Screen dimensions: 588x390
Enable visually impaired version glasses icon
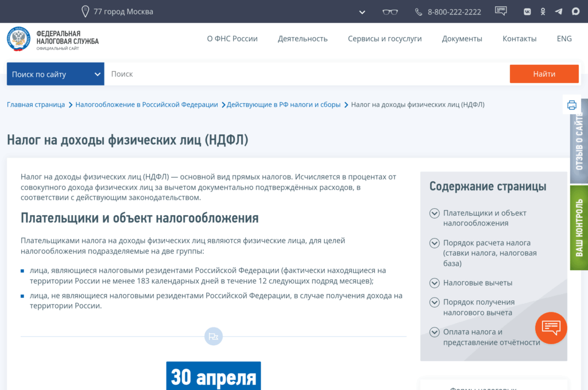(390, 12)
